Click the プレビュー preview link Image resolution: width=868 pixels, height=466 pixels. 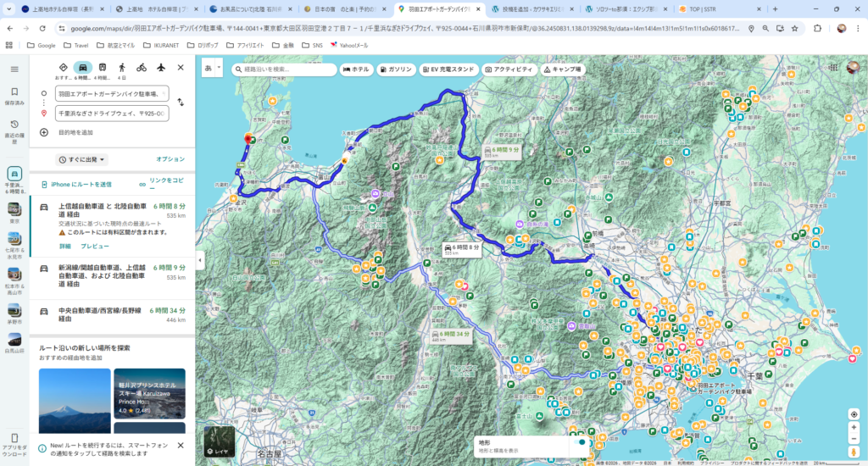[95, 246]
